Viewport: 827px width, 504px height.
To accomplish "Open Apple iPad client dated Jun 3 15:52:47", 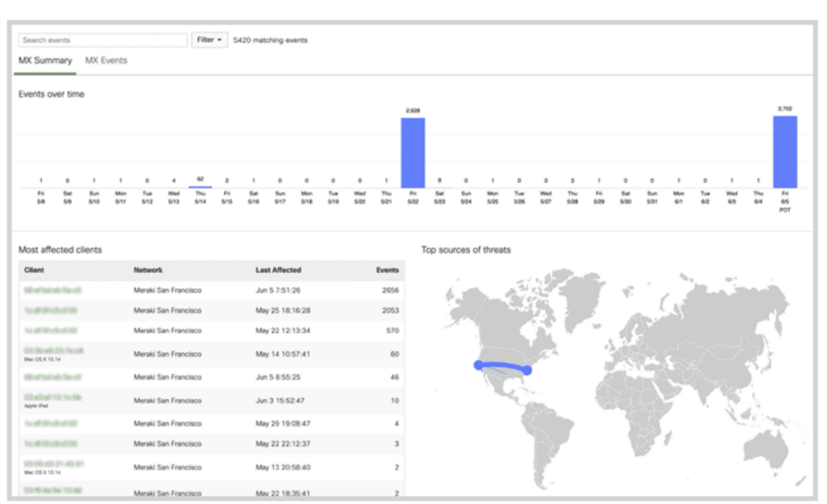I will coord(52,397).
